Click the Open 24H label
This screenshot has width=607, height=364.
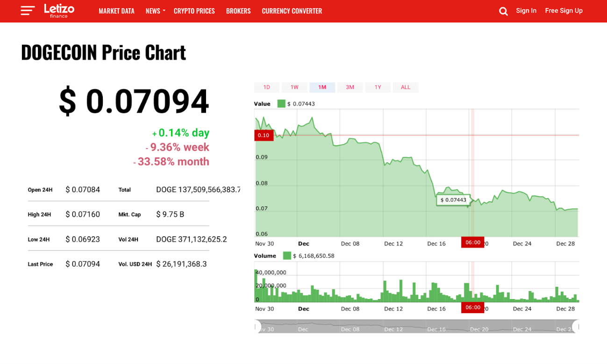[40, 190]
